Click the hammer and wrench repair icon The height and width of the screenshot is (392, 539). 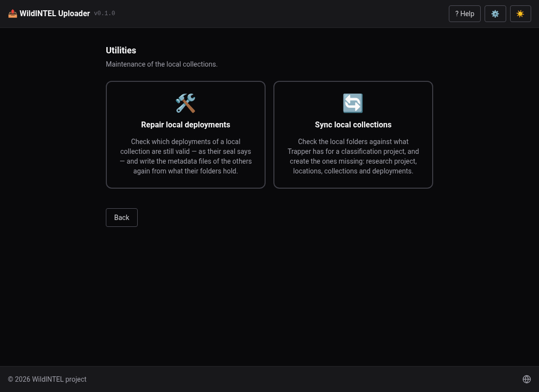click(186, 103)
